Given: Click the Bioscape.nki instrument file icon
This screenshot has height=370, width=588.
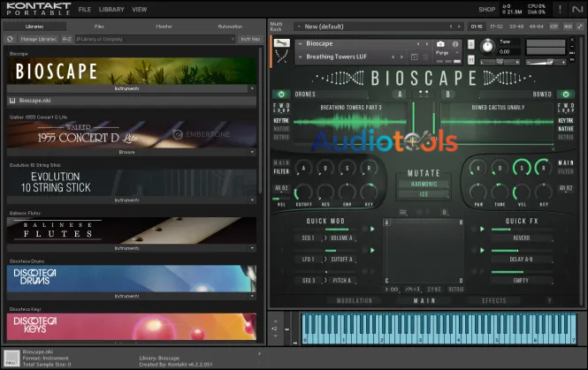Looking at the screenshot, I should pos(12,101).
